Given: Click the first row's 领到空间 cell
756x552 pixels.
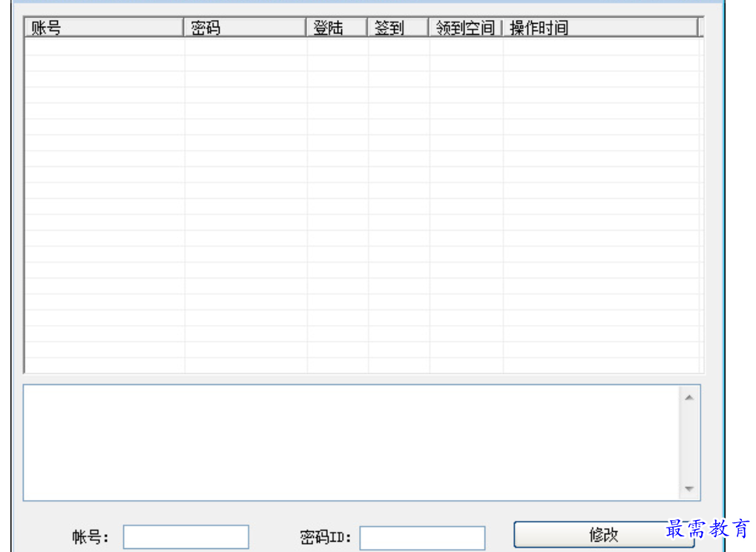Looking at the screenshot, I should 467,47.
